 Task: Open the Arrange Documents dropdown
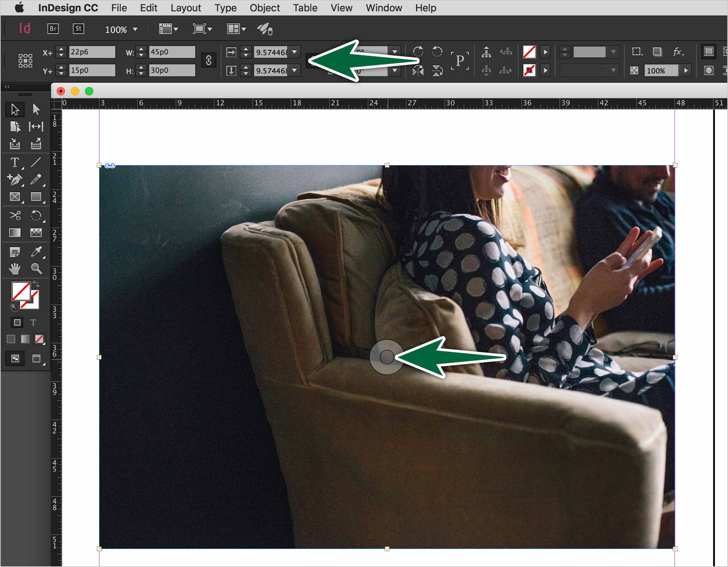236,29
